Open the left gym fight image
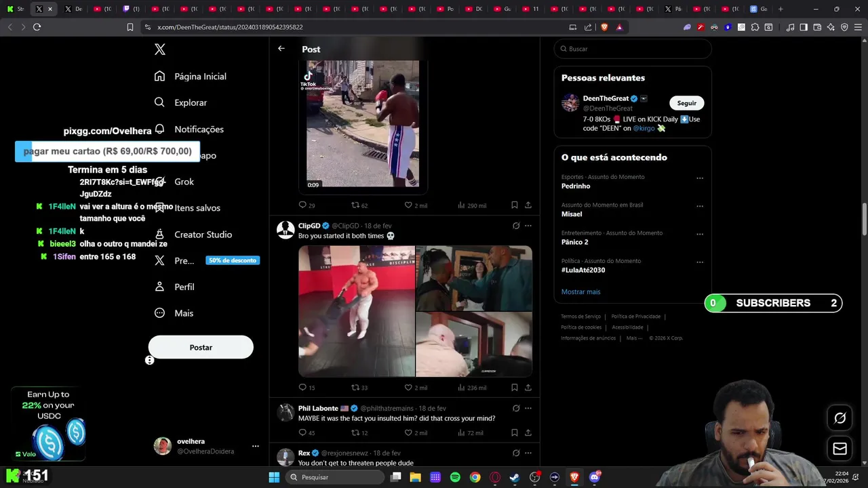 point(357,311)
